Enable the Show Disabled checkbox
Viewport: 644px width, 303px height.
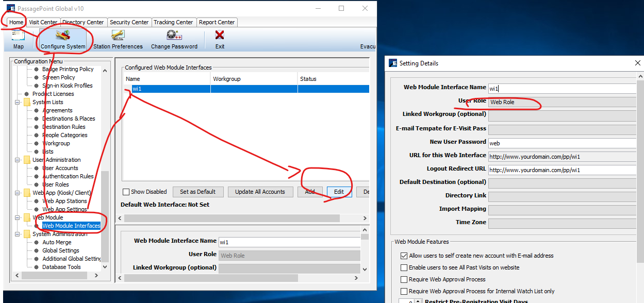126,192
